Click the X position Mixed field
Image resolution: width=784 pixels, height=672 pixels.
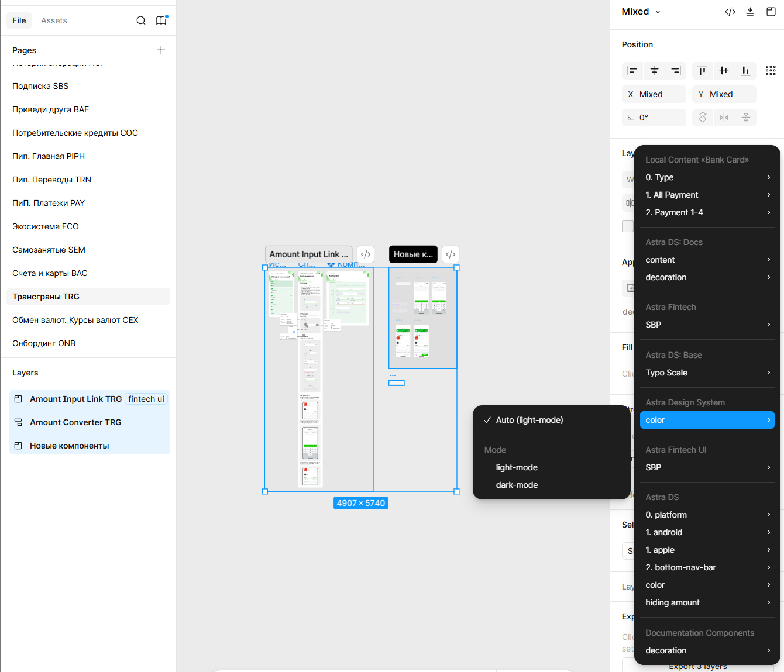point(654,94)
